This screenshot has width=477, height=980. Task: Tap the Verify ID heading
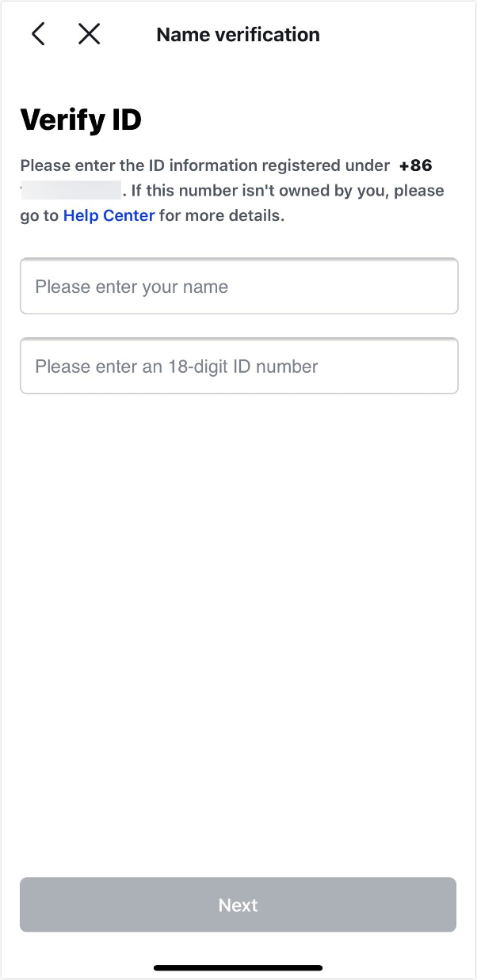pos(80,120)
